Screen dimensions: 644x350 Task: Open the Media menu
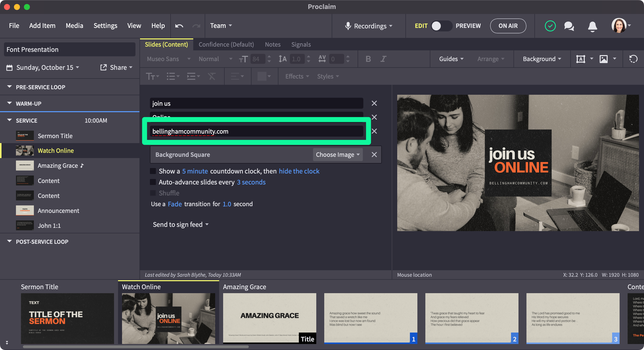74,26
